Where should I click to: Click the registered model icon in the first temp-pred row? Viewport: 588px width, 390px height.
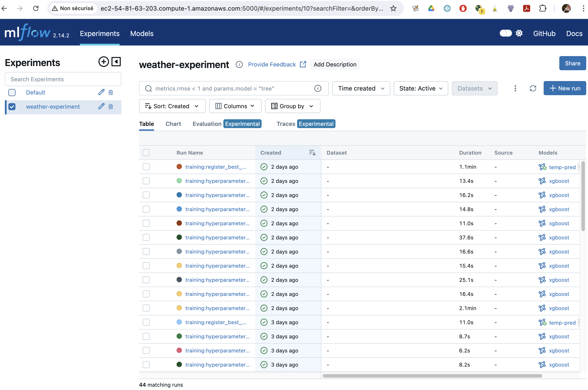(542, 167)
